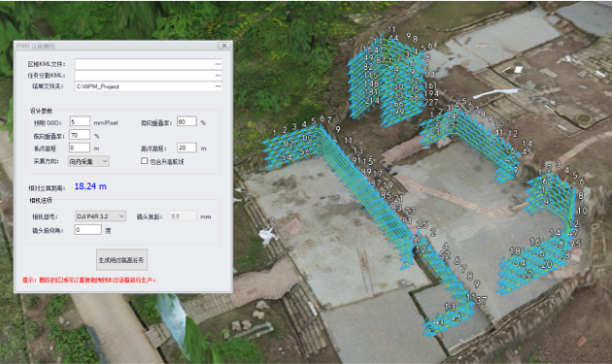The image size is (612, 364).
Task: Expand the DJI P4R camera model dropdown
Action: (x=100, y=215)
